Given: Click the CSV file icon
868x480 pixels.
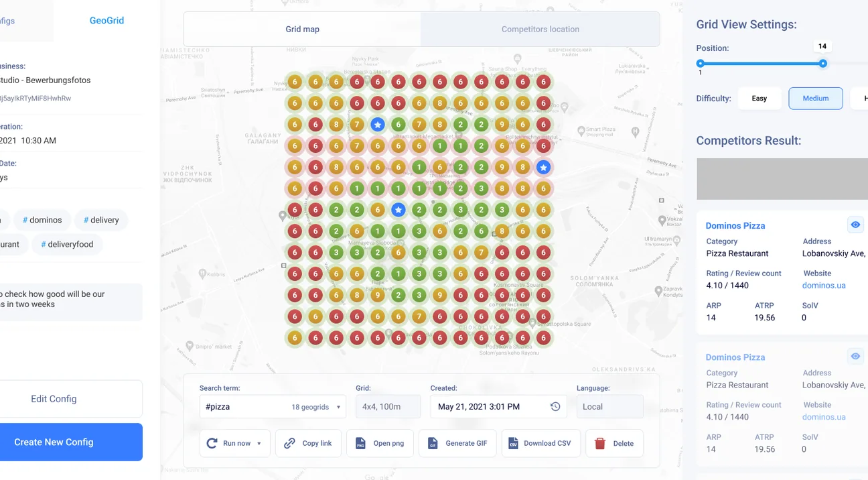Looking at the screenshot, I should click(513, 443).
